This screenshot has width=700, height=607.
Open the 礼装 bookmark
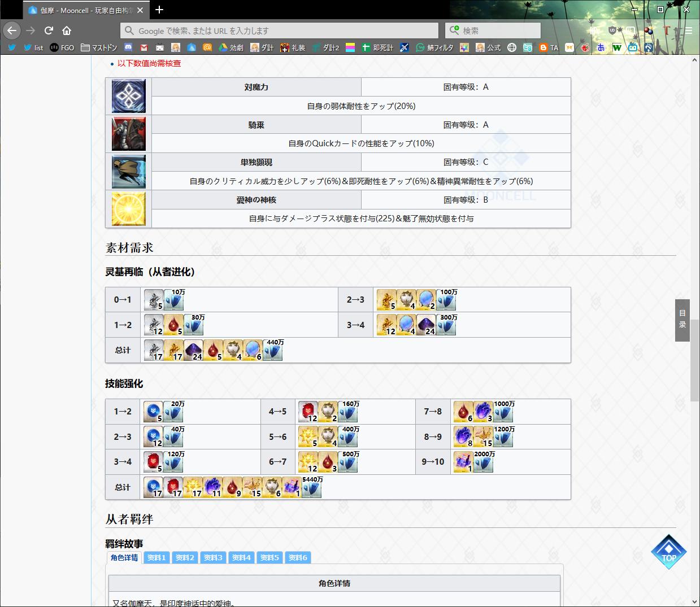click(x=293, y=47)
